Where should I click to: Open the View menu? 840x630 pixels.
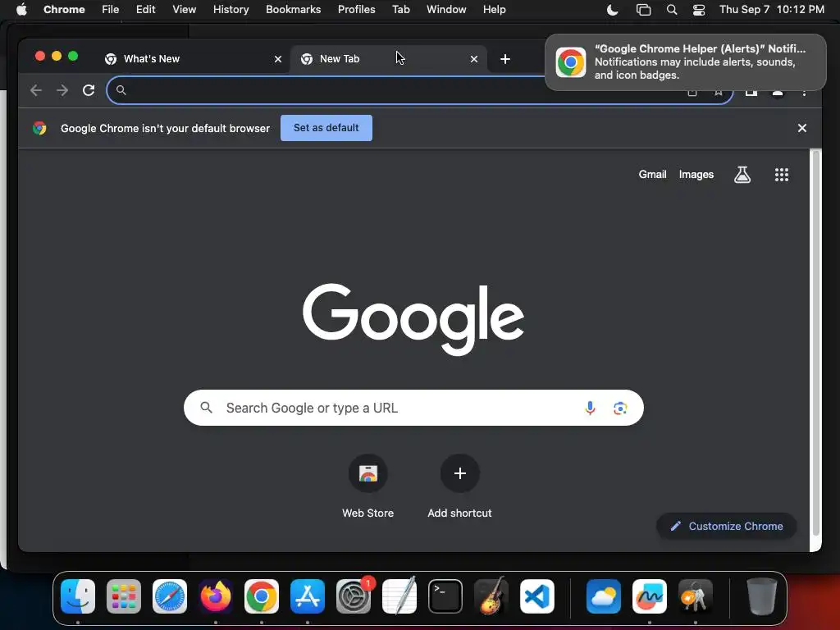(x=185, y=10)
